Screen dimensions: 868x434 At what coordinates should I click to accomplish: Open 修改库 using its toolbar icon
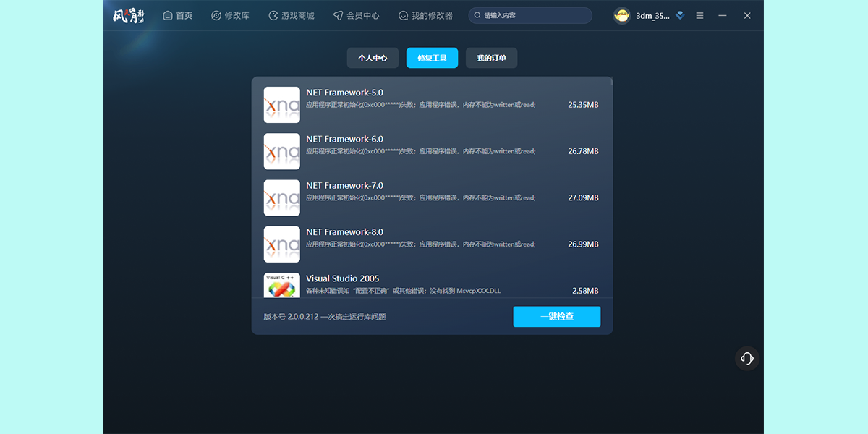tap(215, 14)
